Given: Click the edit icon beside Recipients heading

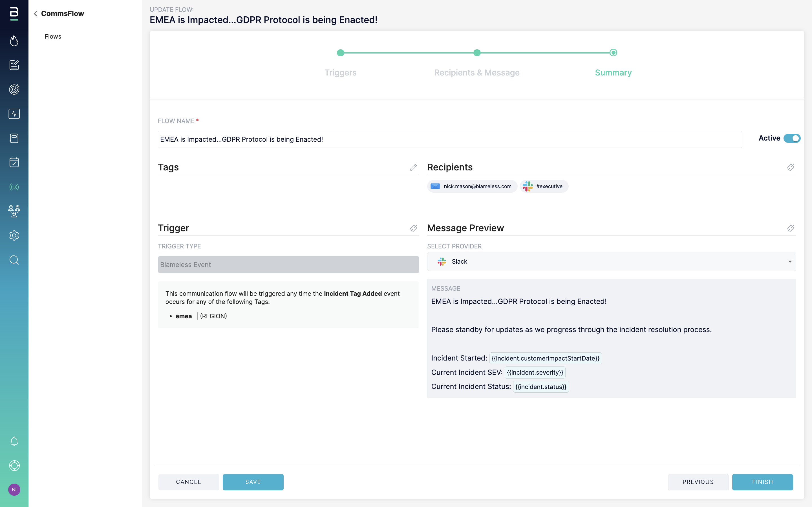Looking at the screenshot, I should (x=791, y=167).
